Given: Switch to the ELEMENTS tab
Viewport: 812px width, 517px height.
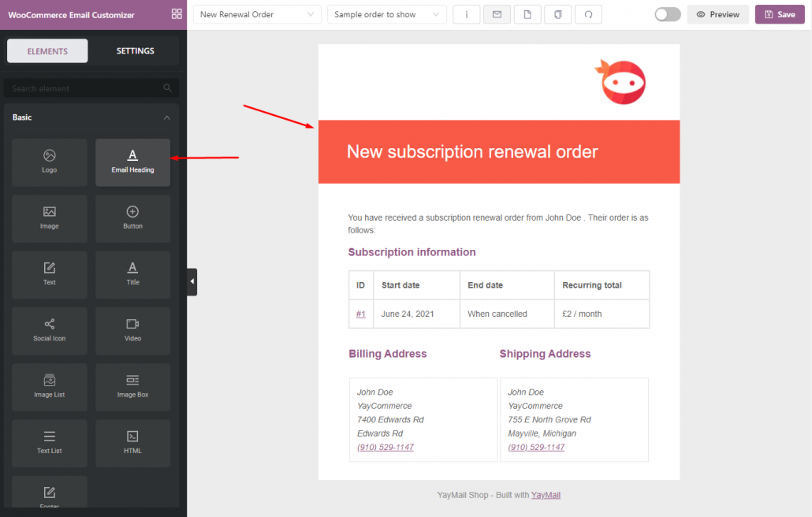Looking at the screenshot, I should 47,50.
